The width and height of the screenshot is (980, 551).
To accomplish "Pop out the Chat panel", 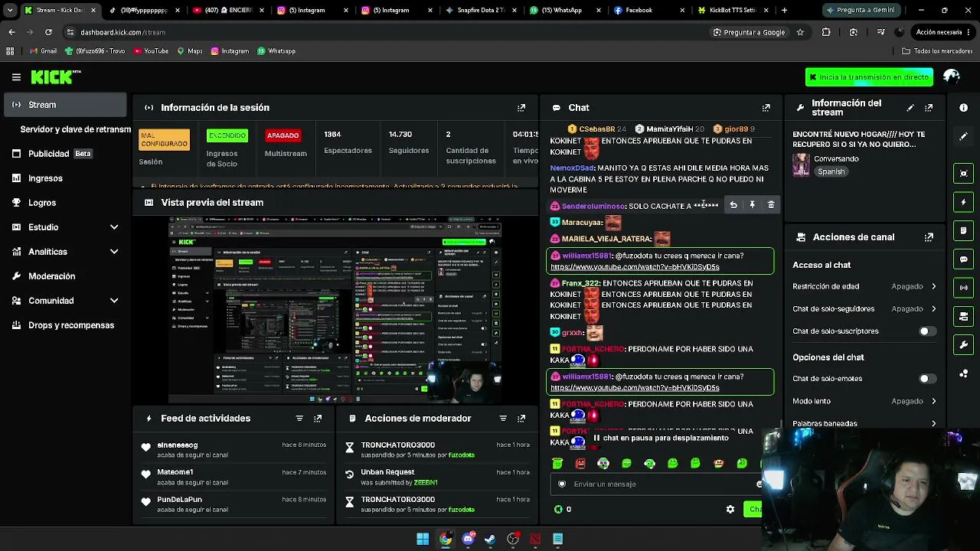I will [x=766, y=108].
